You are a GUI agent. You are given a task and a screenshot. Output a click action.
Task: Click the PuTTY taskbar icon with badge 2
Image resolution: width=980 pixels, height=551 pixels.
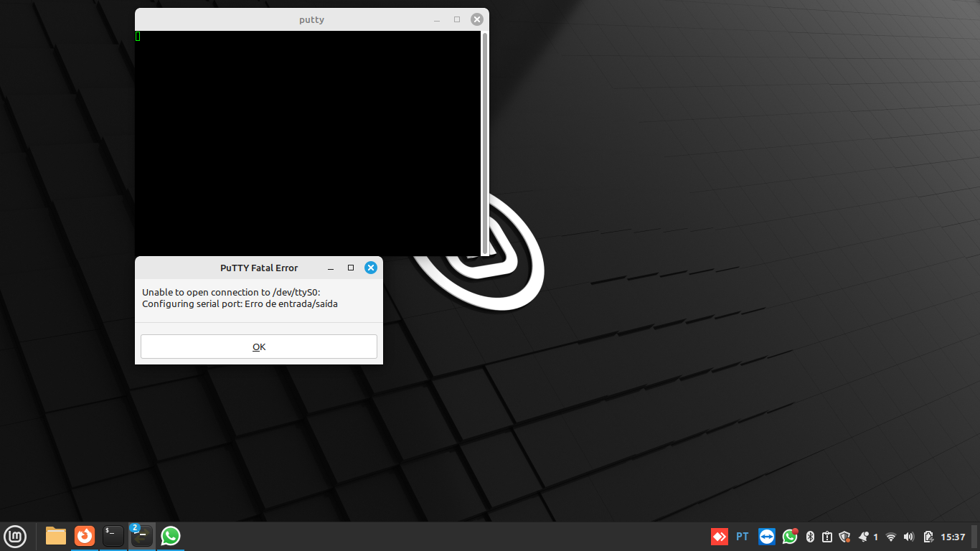click(142, 536)
